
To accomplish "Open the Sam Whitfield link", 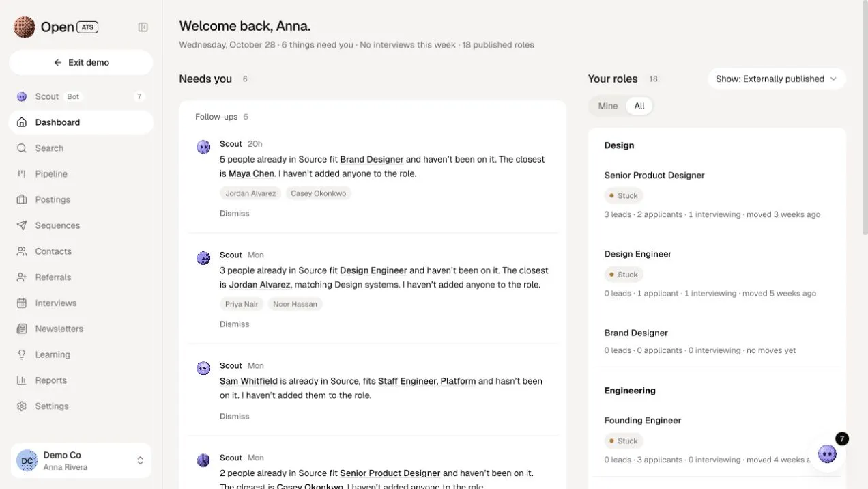I will (x=248, y=381).
